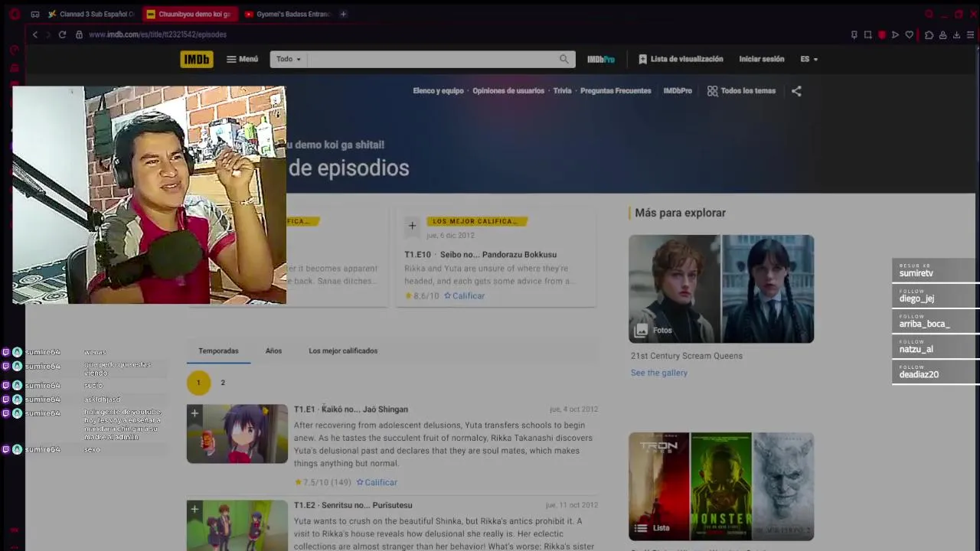980x551 pixels.
Task: Switch to Clannad 3 Sub Español tab
Action: click(90, 14)
